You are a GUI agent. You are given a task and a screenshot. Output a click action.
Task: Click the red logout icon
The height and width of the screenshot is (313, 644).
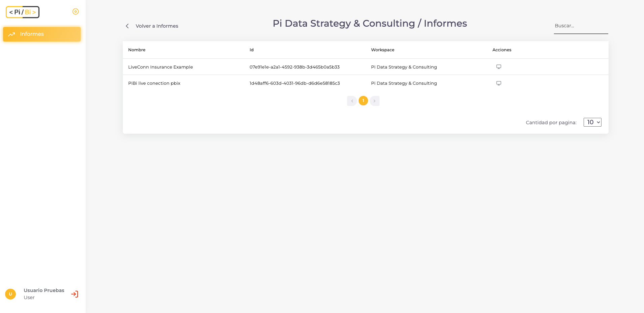[75, 294]
